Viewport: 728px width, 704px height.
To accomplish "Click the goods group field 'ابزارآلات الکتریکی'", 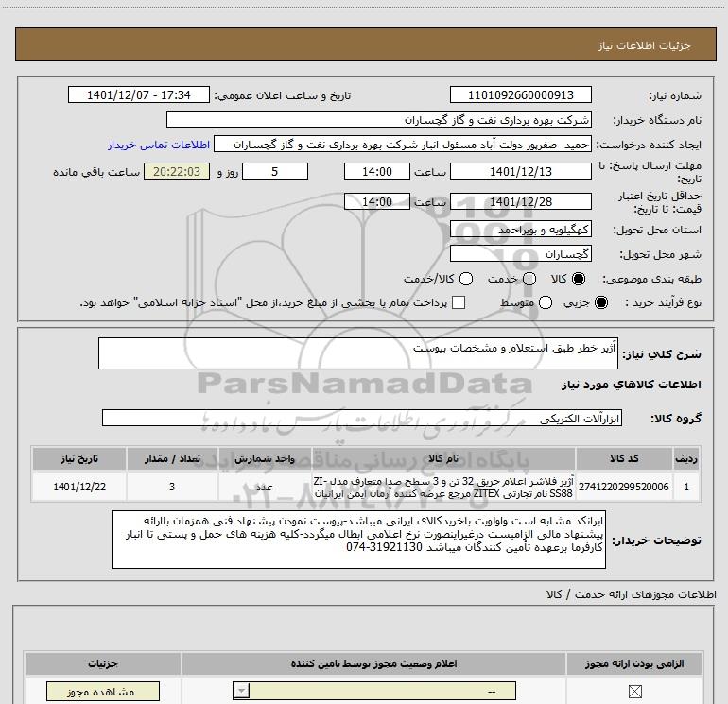I will (362, 418).
